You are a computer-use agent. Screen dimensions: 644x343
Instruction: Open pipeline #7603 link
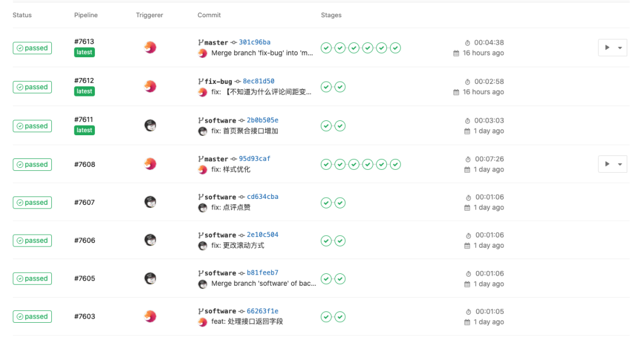[x=85, y=316]
